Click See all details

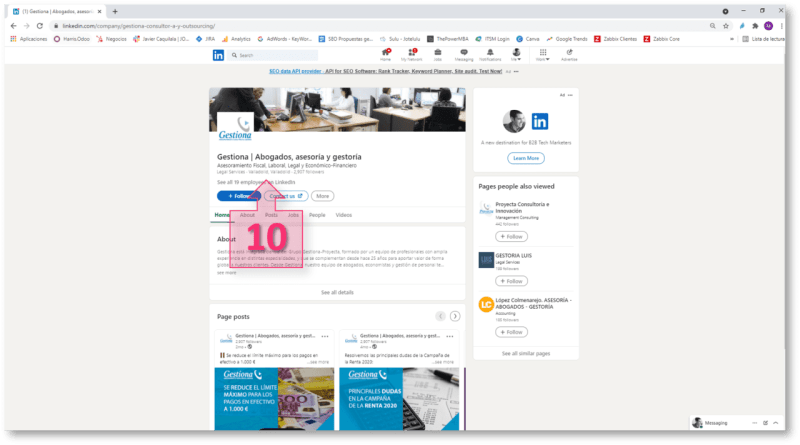coord(337,292)
